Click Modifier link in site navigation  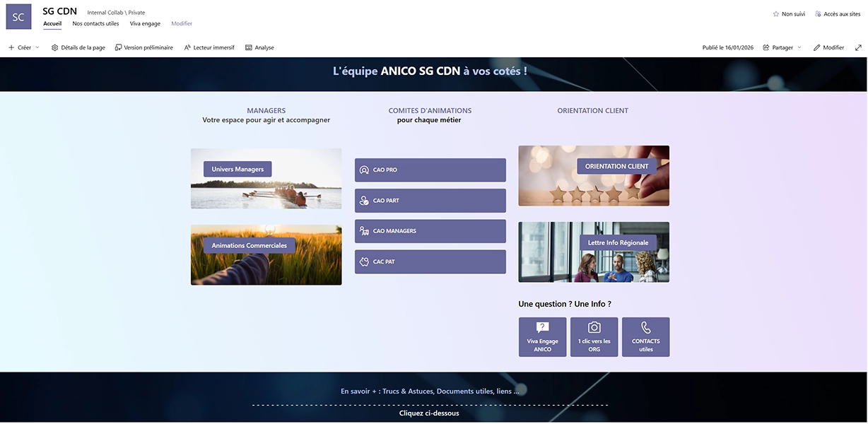click(182, 23)
